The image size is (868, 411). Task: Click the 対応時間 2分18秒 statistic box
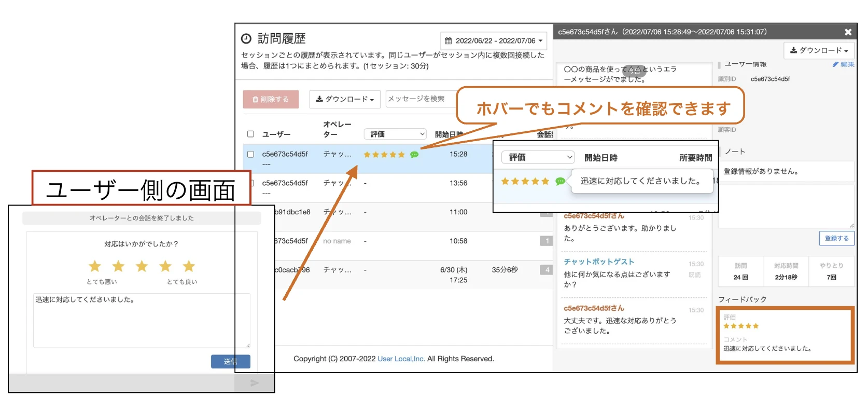(786, 271)
